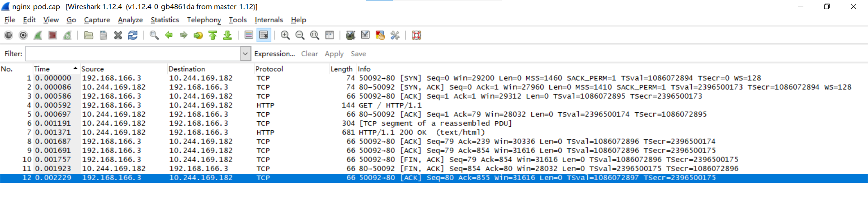The image size is (868, 205).
Task: Clear the display filter
Action: pos(310,54)
